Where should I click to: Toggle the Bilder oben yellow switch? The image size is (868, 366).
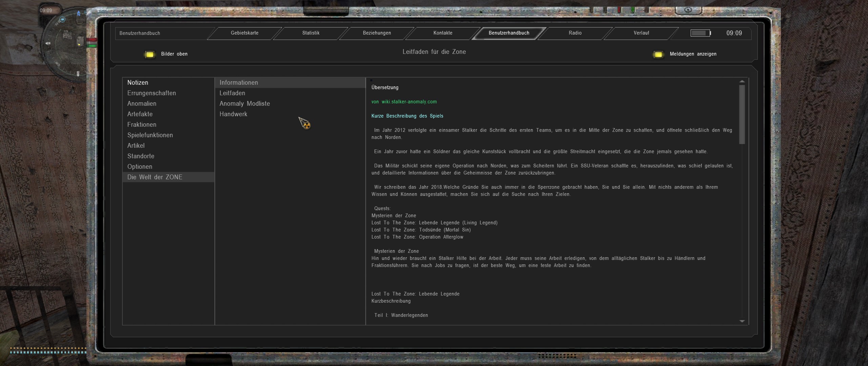150,54
